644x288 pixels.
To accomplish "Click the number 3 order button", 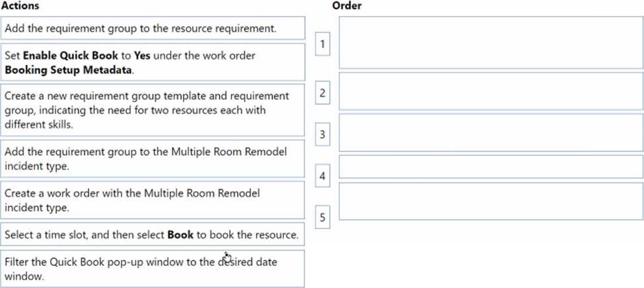I will [323, 134].
